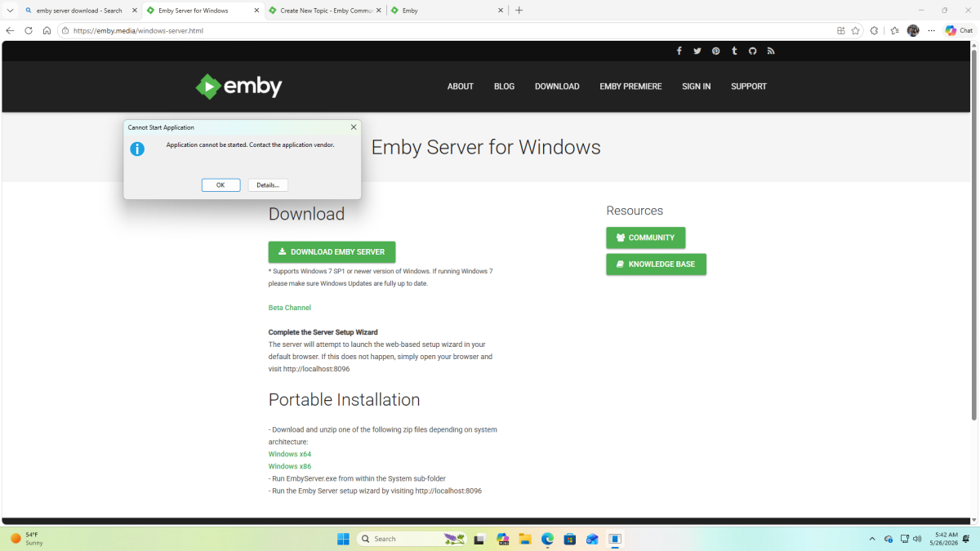Download the Windows x64 portable zip
The width and height of the screenshot is (980, 551).
(x=290, y=454)
